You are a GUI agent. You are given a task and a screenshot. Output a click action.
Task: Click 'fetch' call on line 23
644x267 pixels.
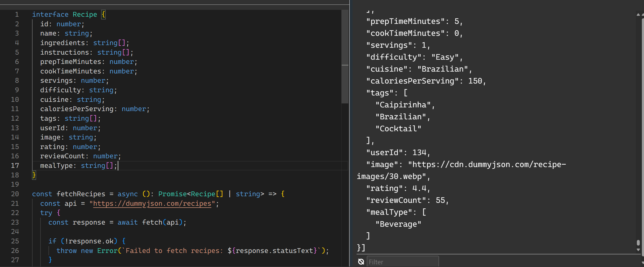click(x=152, y=222)
